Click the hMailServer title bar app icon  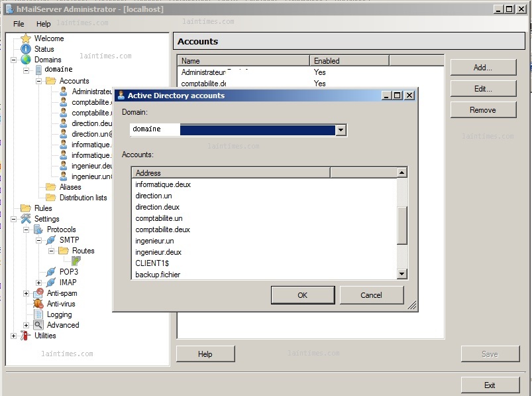[x=9, y=9]
